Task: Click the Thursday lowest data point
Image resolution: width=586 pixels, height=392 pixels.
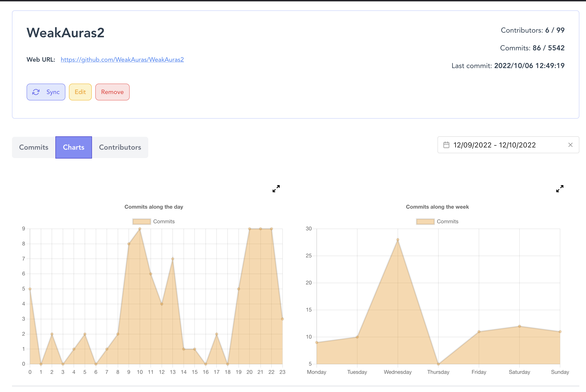Action: tap(438, 364)
